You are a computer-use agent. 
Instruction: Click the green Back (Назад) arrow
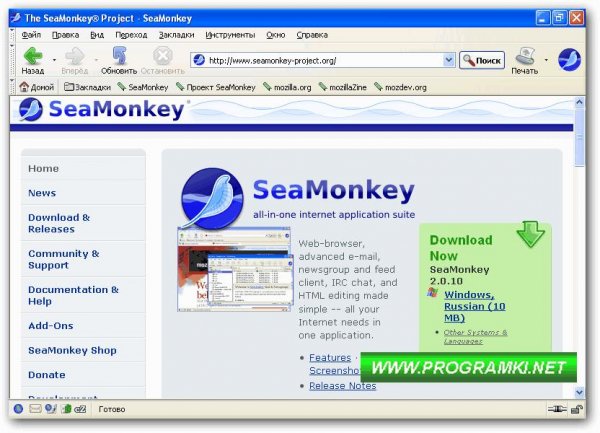33,56
